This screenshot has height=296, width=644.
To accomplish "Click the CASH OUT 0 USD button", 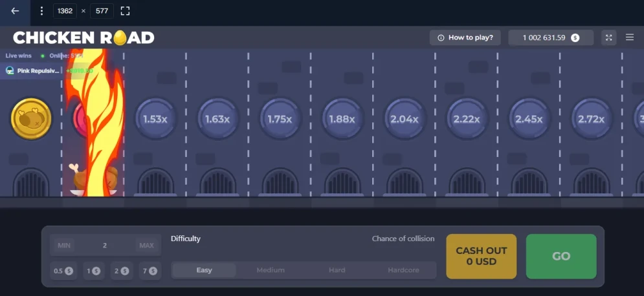I will (x=482, y=256).
